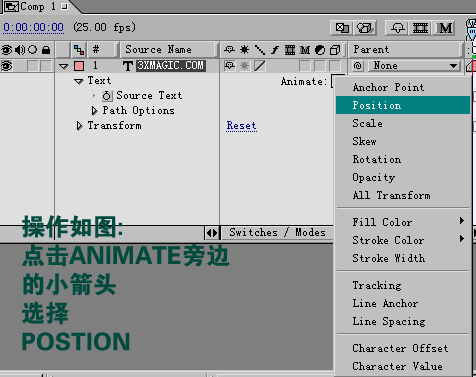
Task: Click the audio speaker column header icon
Action: coord(20,50)
